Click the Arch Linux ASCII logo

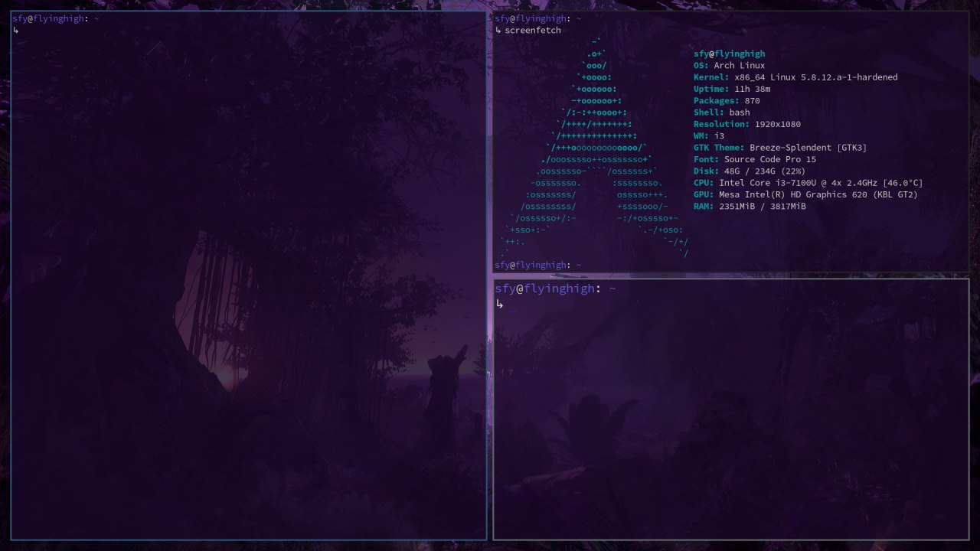pyautogui.click(x=593, y=148)
